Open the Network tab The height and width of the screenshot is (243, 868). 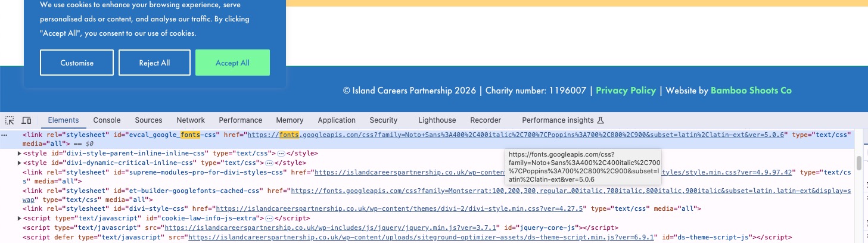click(x=191, y=120)
